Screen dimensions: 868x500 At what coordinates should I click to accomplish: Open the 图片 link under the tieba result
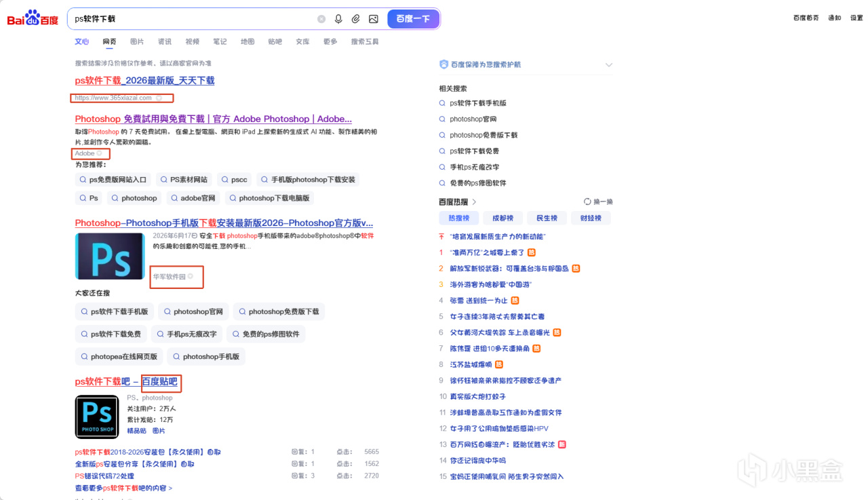(x=158, y=431)
